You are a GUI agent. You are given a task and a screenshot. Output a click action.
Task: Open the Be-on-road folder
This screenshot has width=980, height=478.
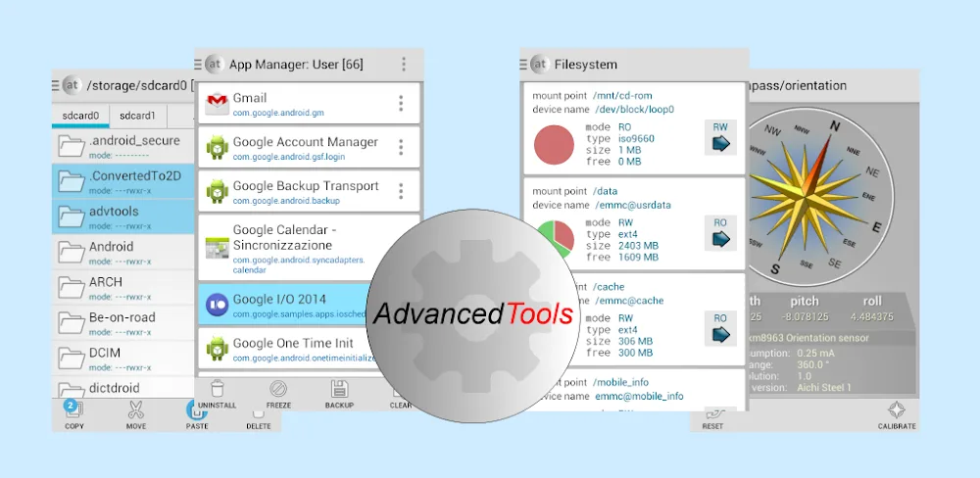point(123,323)
